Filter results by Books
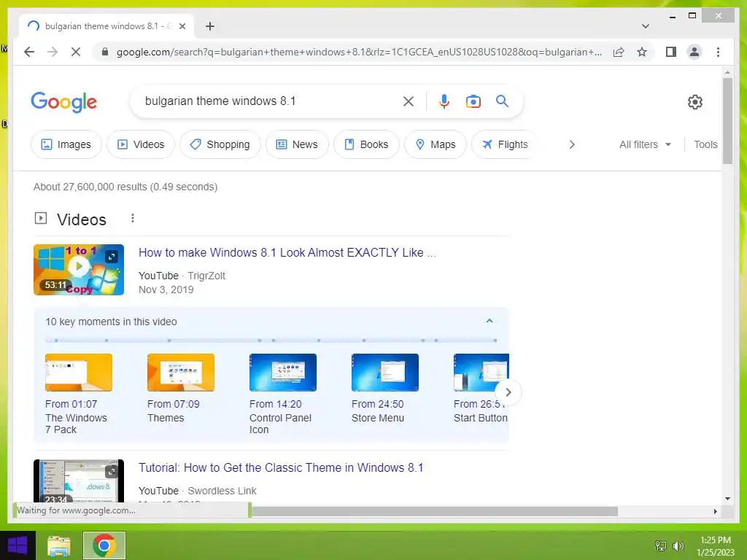Viewport: 747px width, 560px height. (366, 144)
